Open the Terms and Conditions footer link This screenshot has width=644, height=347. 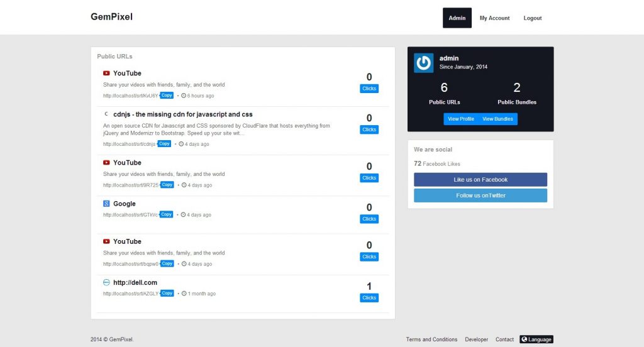tap(431, 339)
